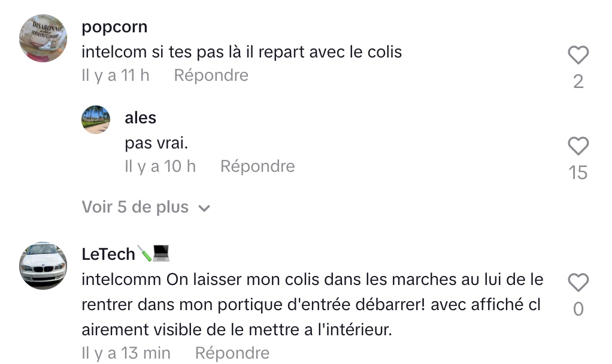Click the like count 2 on popcorn's comment
The width and height of the screenshot is (612, 364).
pyautogui.click(x=578, y=81)
